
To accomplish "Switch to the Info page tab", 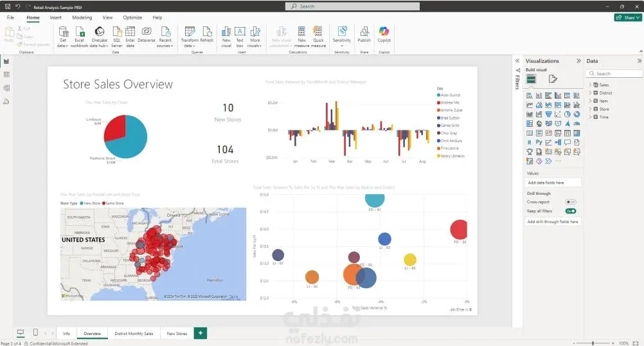I will [67, 333].
